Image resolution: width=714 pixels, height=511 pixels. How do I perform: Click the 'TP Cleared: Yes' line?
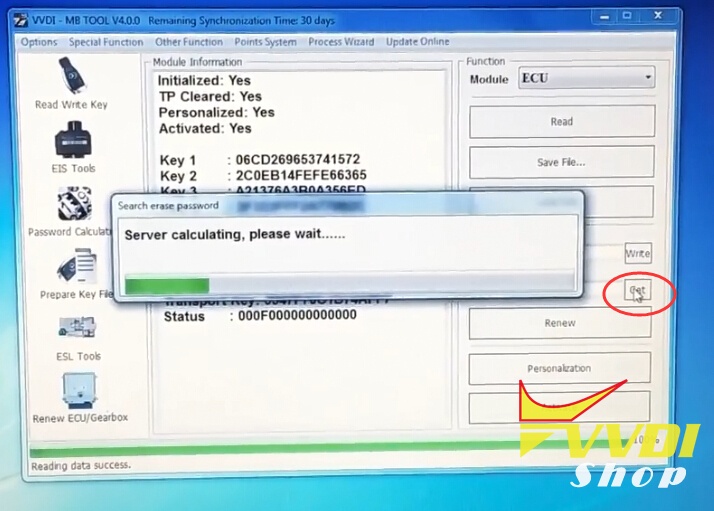[210, 97]
